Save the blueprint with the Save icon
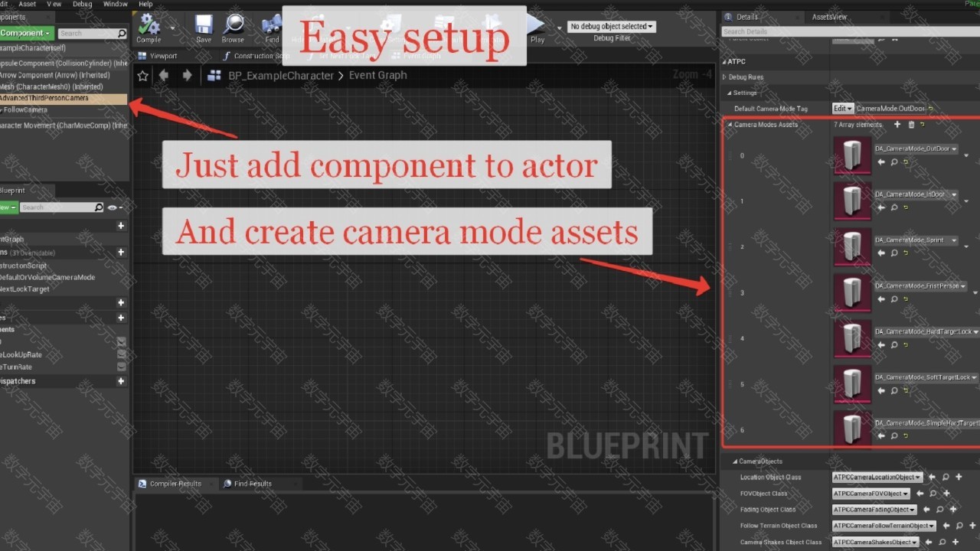 coord(204,28)
